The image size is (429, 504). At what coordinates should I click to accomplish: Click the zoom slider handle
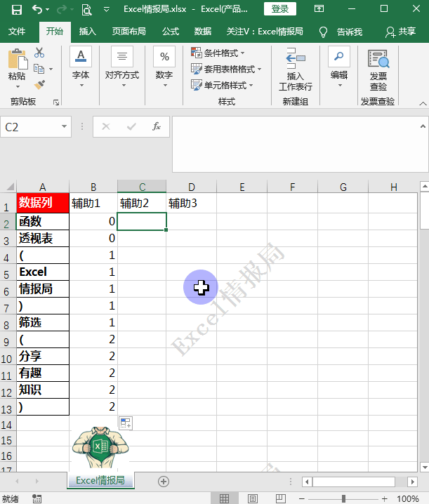[x=344, y=498]
